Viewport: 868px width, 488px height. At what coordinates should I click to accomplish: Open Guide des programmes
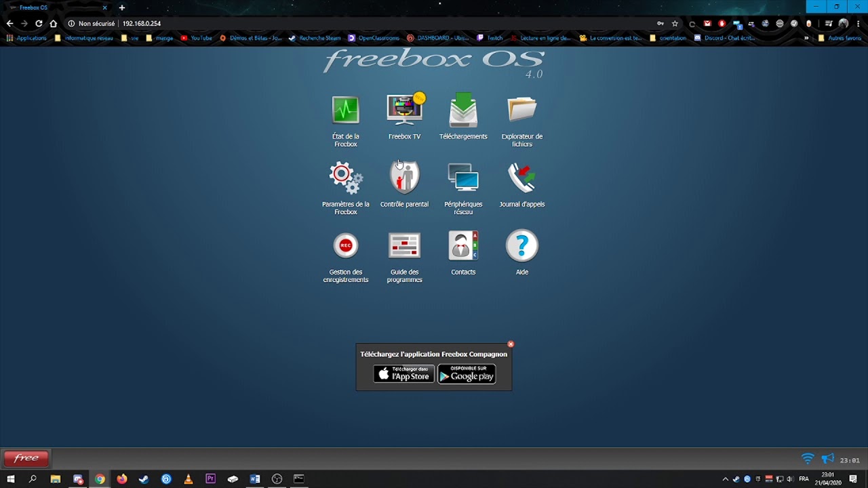coord(405,245)
